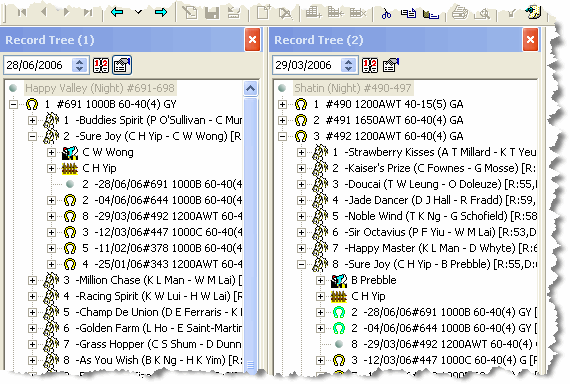The width and height of the screenshot is (570, 384).
Task: Click scroll up arrow in Record Tree (1)
Action: [251, 88]
